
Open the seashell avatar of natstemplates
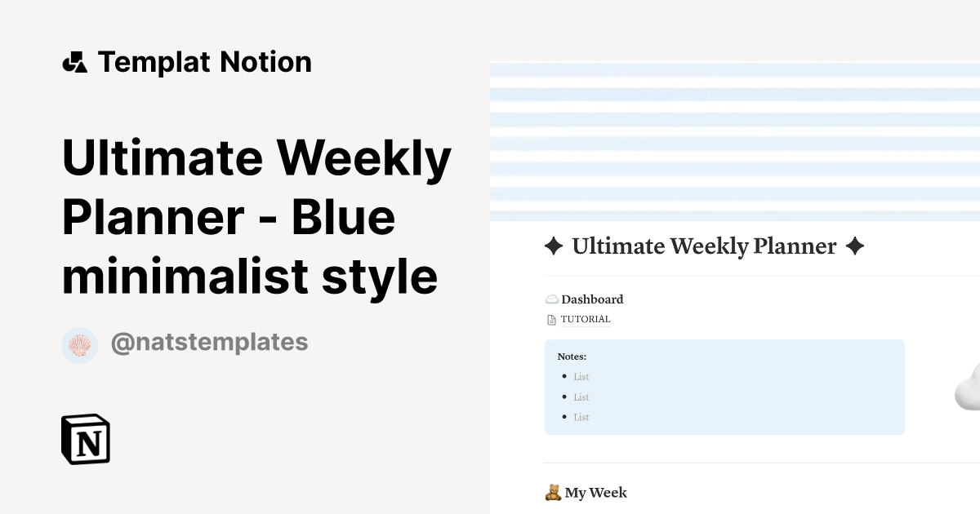point(79,344)
